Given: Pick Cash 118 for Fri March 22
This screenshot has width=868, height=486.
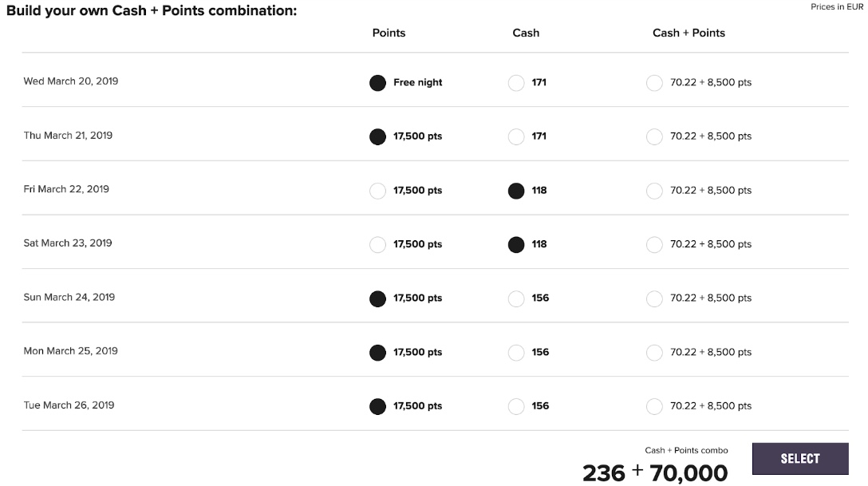Looking at the screenshot, I should point(516,191).
